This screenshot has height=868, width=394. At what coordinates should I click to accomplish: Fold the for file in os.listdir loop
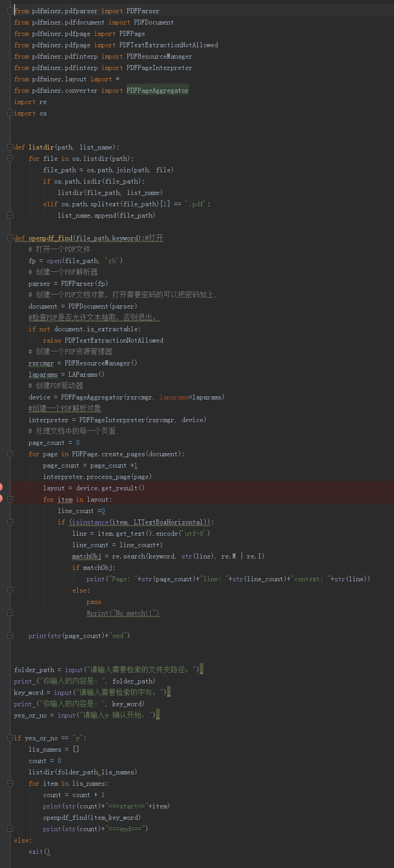click(10, 159)
